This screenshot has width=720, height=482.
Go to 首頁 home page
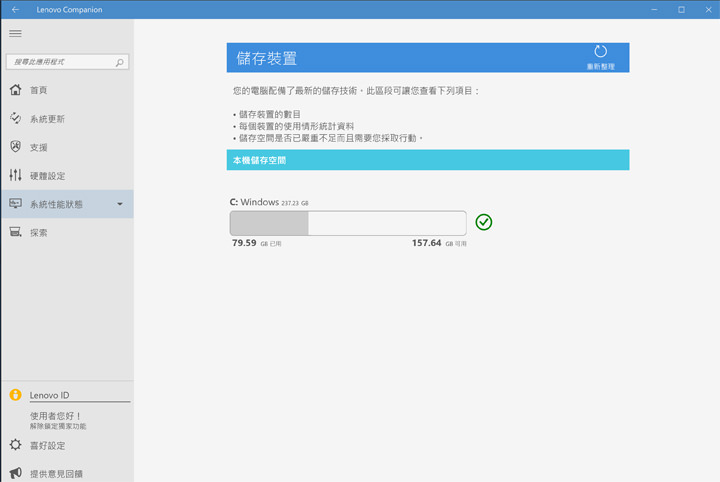[x=38, y=90]
